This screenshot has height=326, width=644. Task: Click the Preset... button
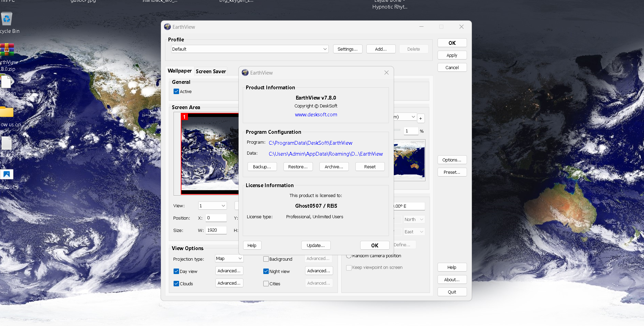click(x=452, y=172)
